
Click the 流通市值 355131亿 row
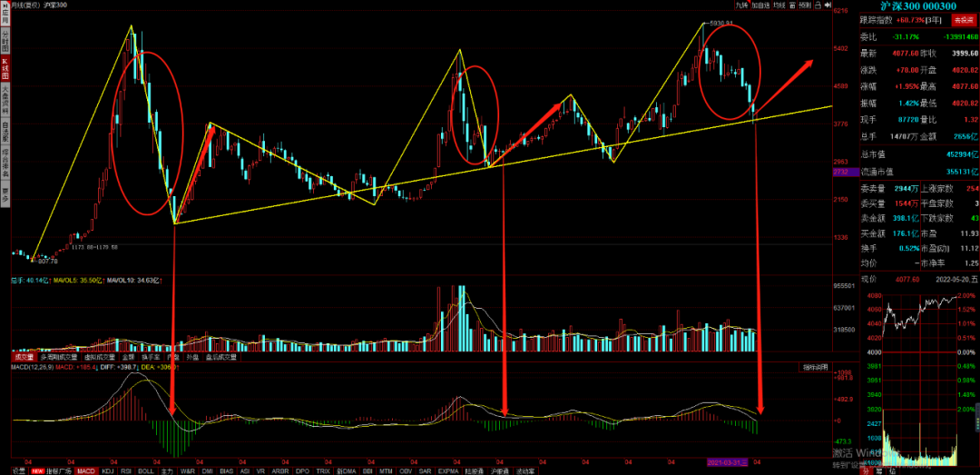(x=918, y=172)
